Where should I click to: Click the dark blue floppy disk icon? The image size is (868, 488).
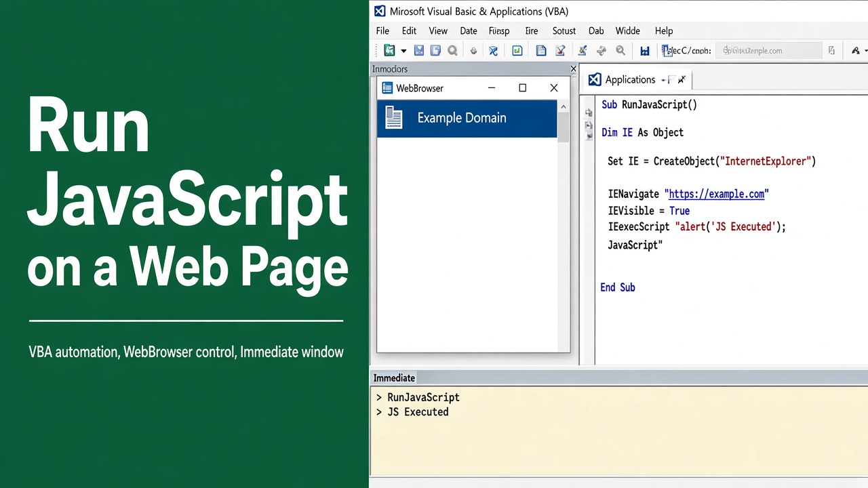coord(645,51)
